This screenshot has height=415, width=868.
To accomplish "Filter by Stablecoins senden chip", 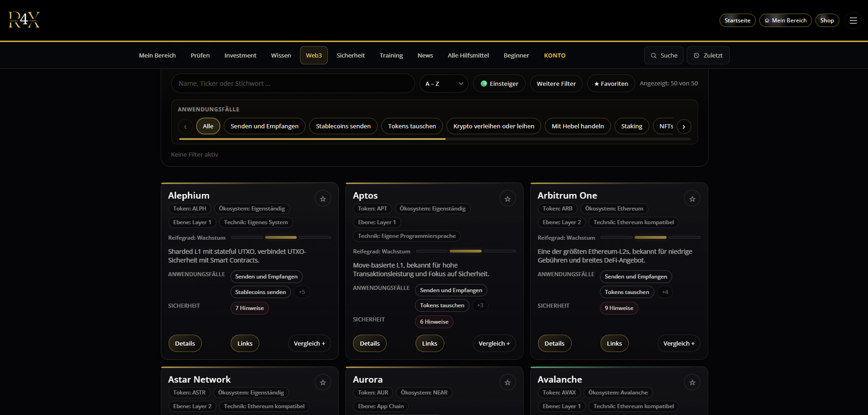I will coord(343,126).
